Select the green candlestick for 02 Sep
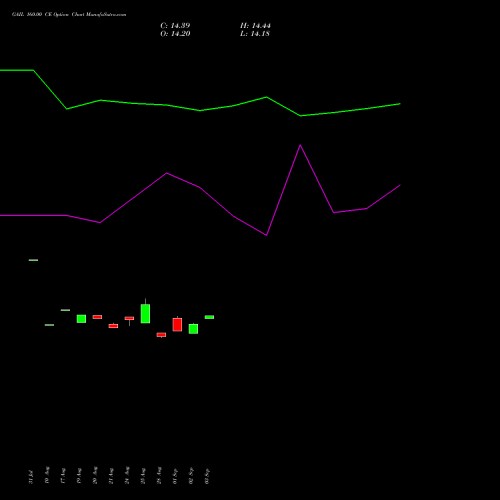 pyautogui.click(x=193, y=329)
